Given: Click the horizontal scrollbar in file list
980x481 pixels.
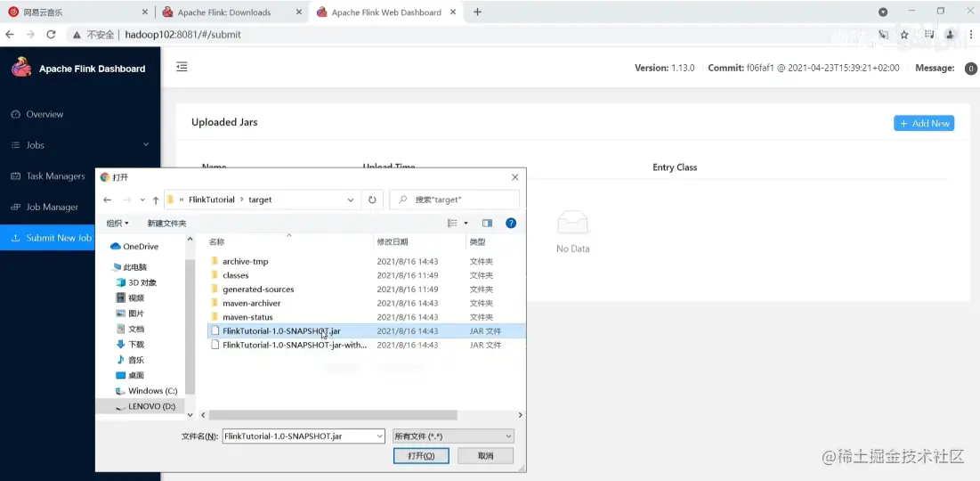Looking at the screenshot, I should point(333,415).
